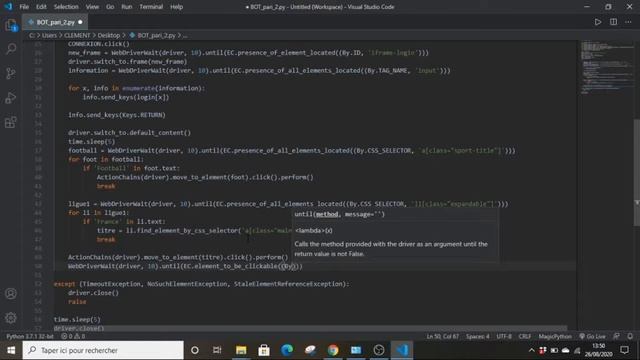Viewport: 640px width, 360px height.
Task: Change end of line sequence CRLF
Action: [525, 336]
